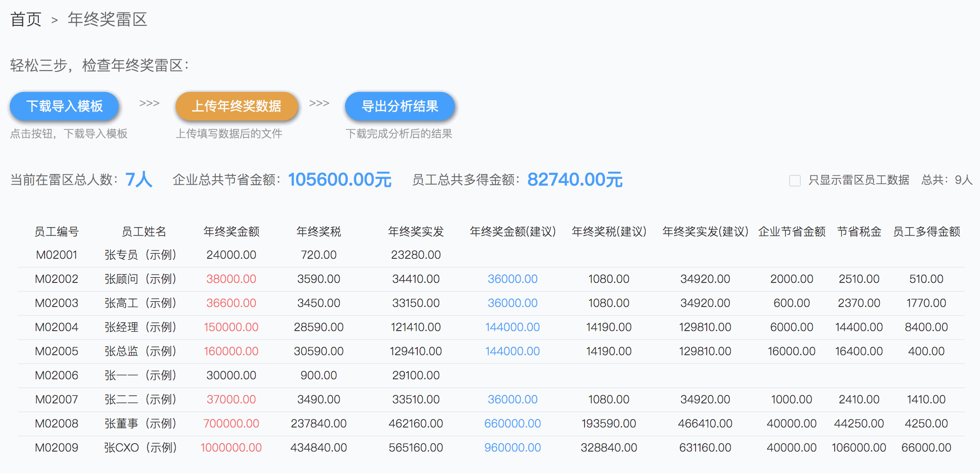The image size is (980, 473).
Task: Click the 员工编号 column header
Action: click(x=57, y=232)
